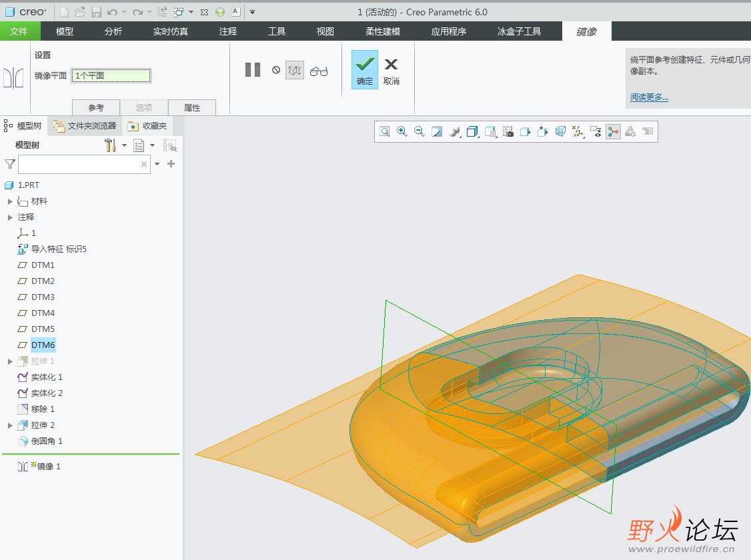
Task: Click the Open file folder icon
Action: (80, 12)
